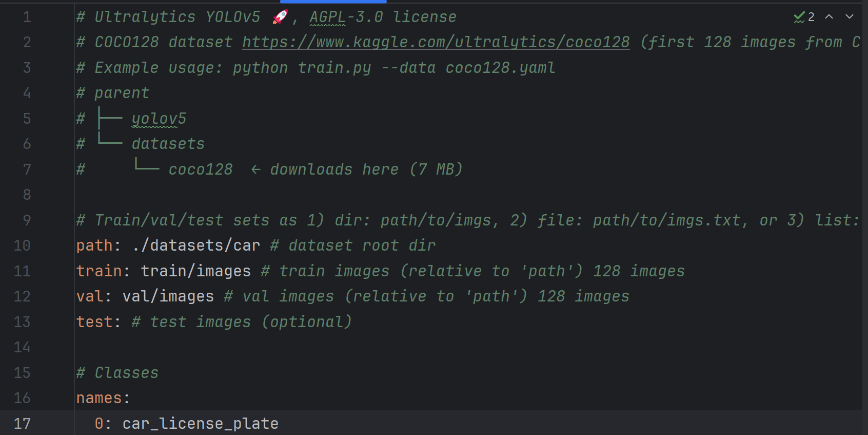Click '# test images (optional)' comment
The image size is (868, 435).
(242, 322)
